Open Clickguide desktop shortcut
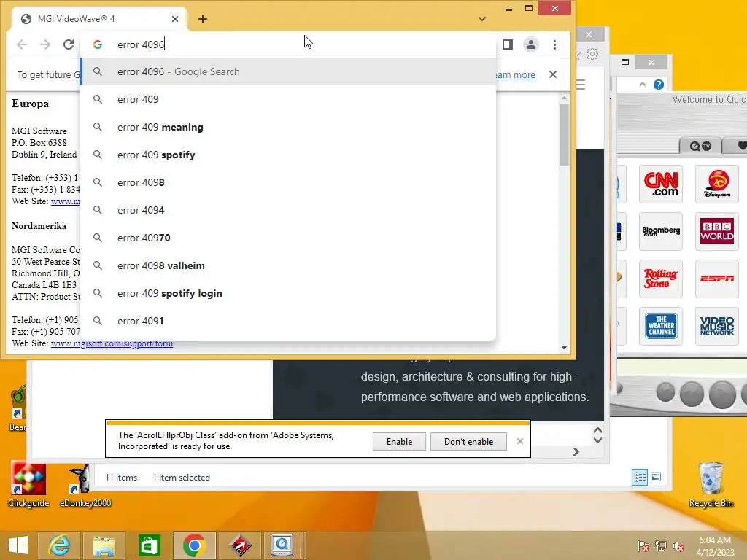Viewport: 747px width, 560px height. pyautogui.click(x=28, y=485)
